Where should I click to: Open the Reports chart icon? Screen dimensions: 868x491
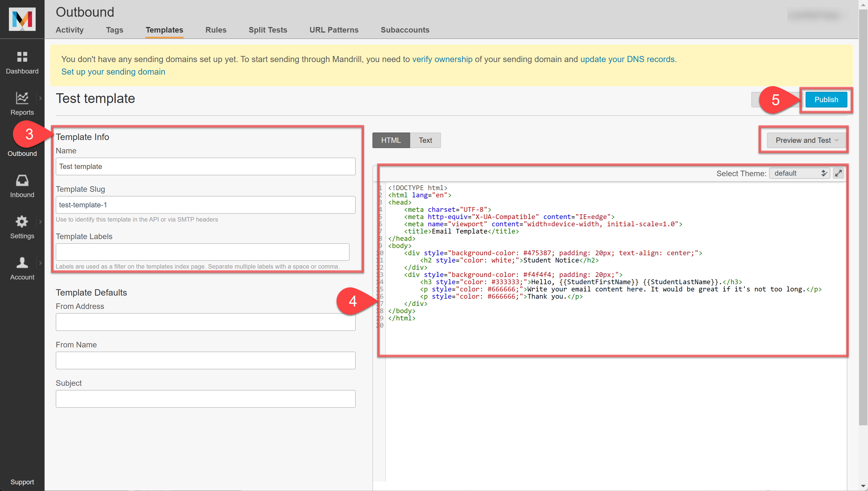tap(22, 98)
